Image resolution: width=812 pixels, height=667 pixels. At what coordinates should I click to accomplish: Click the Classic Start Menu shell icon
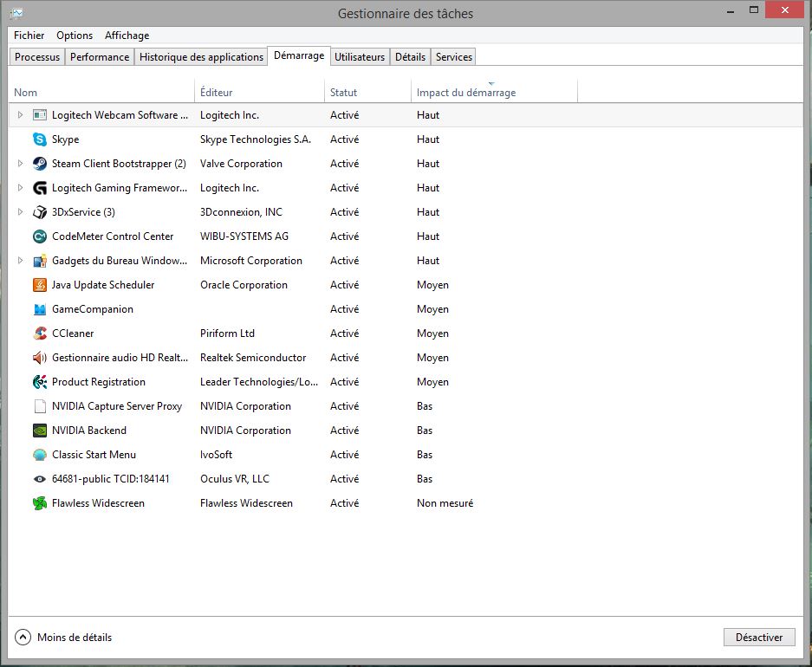point(40,455)
